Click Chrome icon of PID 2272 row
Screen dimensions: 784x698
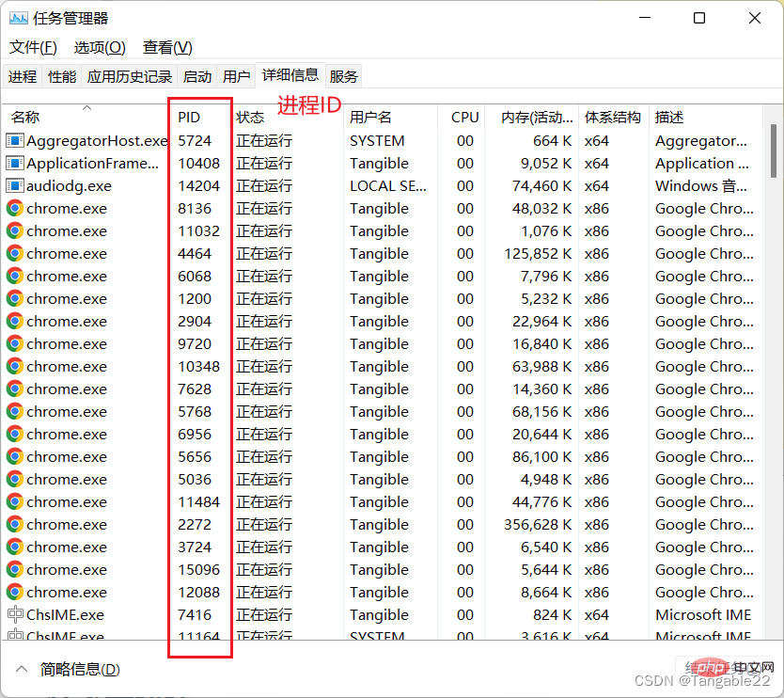click(15, 524)
